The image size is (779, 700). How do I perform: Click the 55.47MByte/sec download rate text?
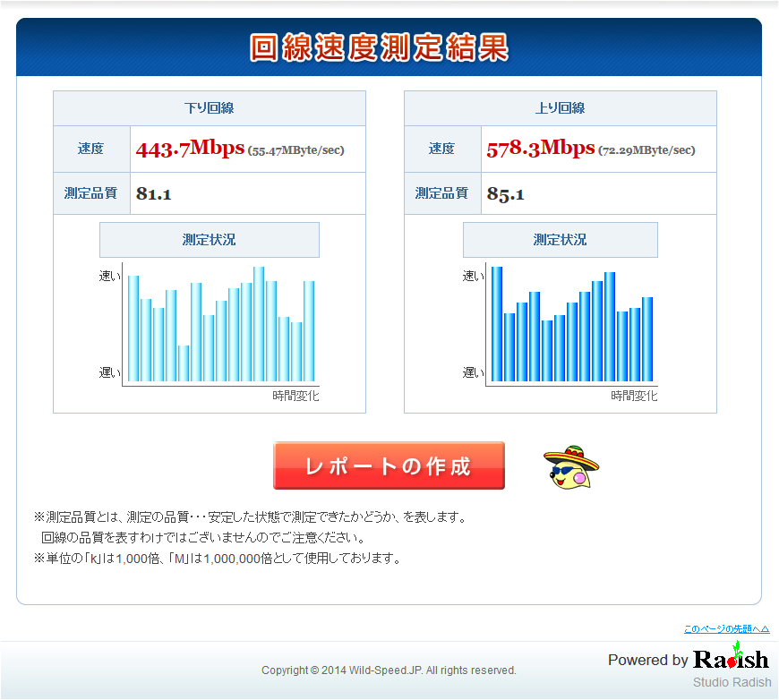pyautogui.click(x=295, y=150)
